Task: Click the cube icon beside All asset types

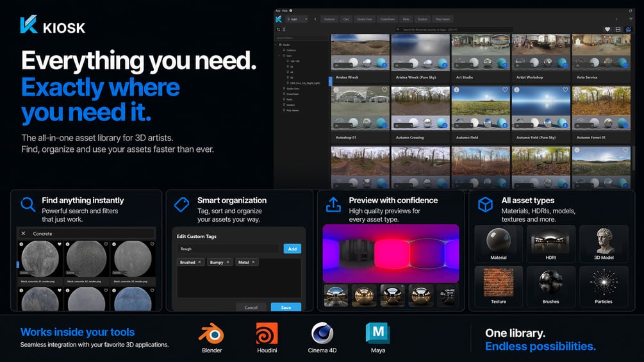Action: [x=486, y=204]
